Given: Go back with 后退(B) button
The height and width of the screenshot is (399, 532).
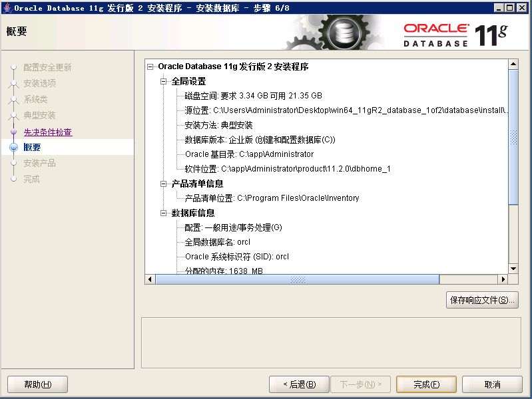Looking at the screenshot, I should click(297, 384).
